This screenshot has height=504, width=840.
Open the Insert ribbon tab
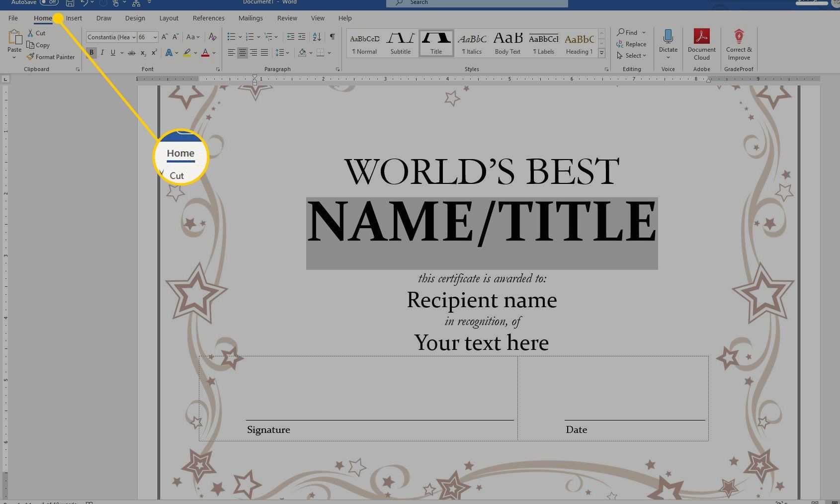74,18
